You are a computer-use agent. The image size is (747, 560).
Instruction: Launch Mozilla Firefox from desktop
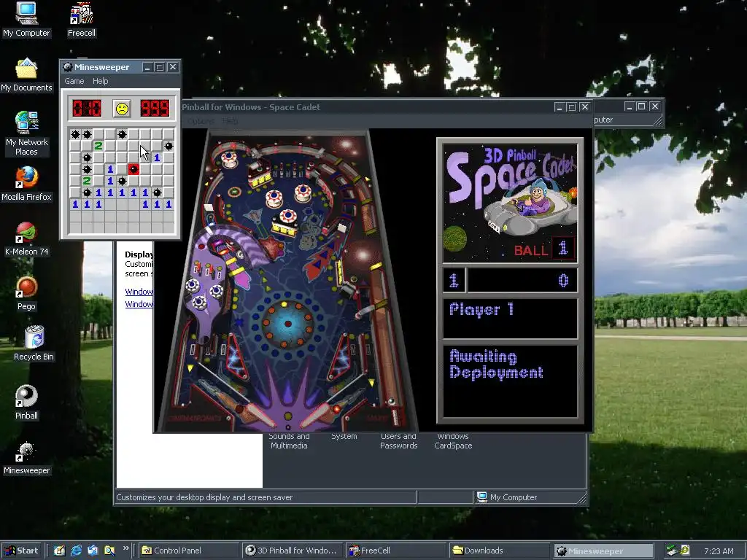click(x=26, y=184)
